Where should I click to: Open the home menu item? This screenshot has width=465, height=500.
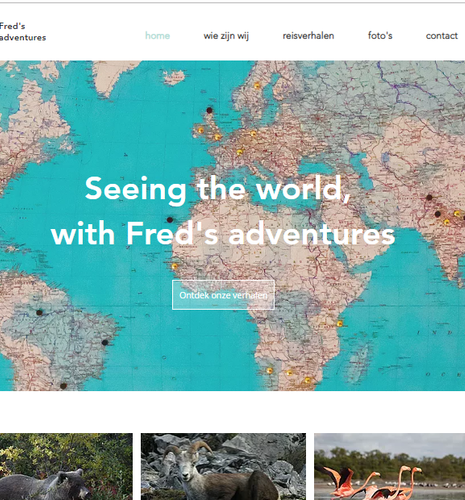tap(157, 36)
